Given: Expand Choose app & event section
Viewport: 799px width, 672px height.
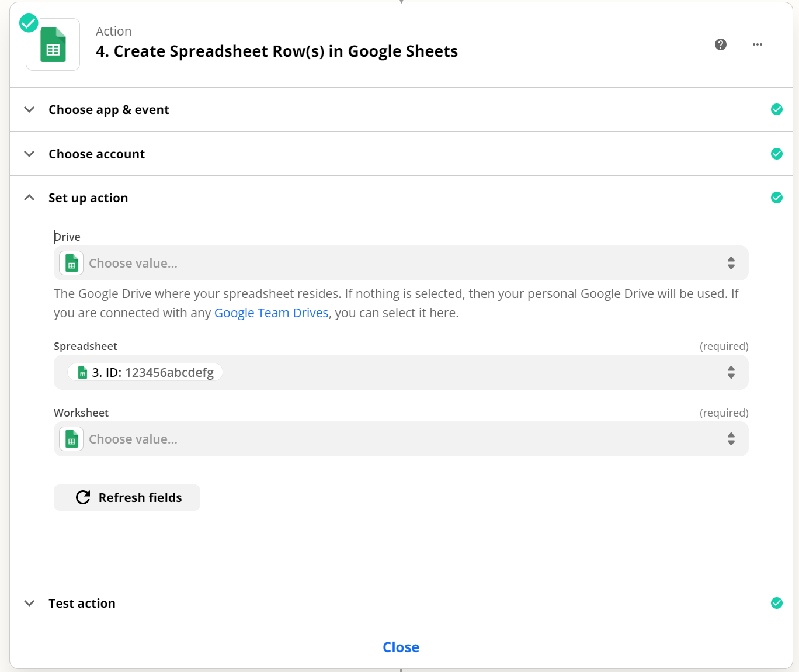Looking at the screenshot, I should [x=29, y=109].
